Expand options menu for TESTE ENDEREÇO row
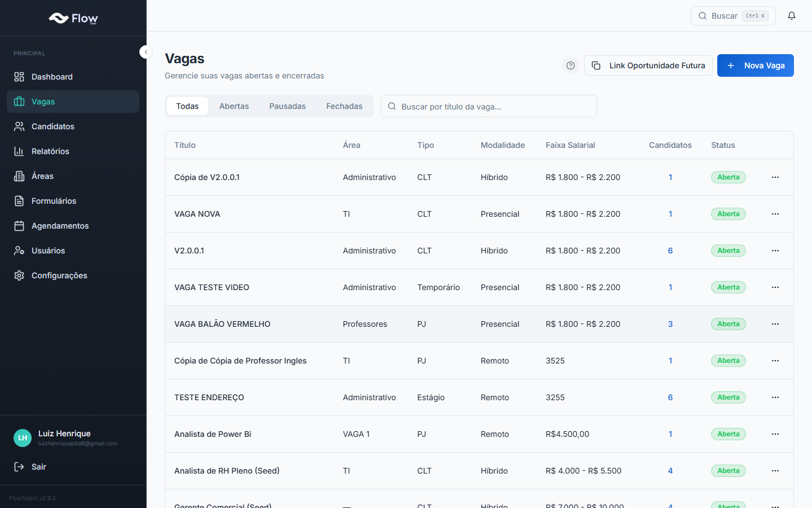Image resolution: width=812 pixels, height=508 pixels. pos(775,397)
